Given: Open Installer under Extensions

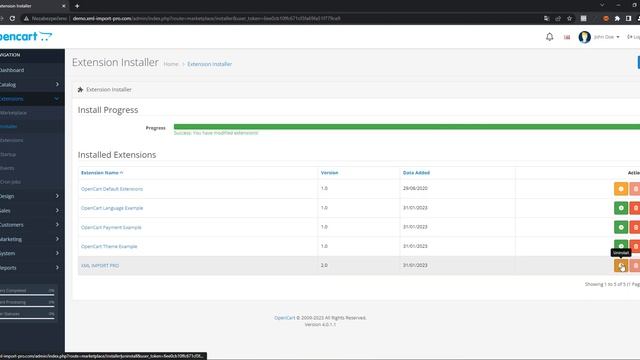Looking at the screenshot, I should [x=9, y=127].
